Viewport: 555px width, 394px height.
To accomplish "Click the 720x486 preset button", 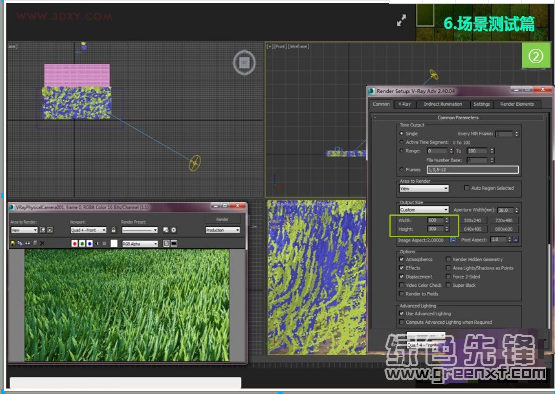I will tap(504, 220).
